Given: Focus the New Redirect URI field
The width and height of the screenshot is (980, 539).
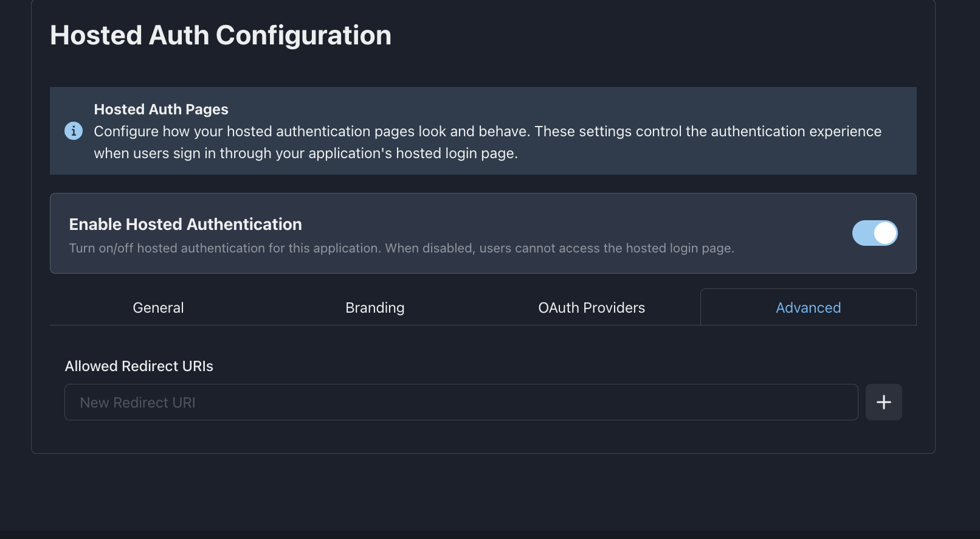Looking at the screenshot, I should [x=461, y=402].
